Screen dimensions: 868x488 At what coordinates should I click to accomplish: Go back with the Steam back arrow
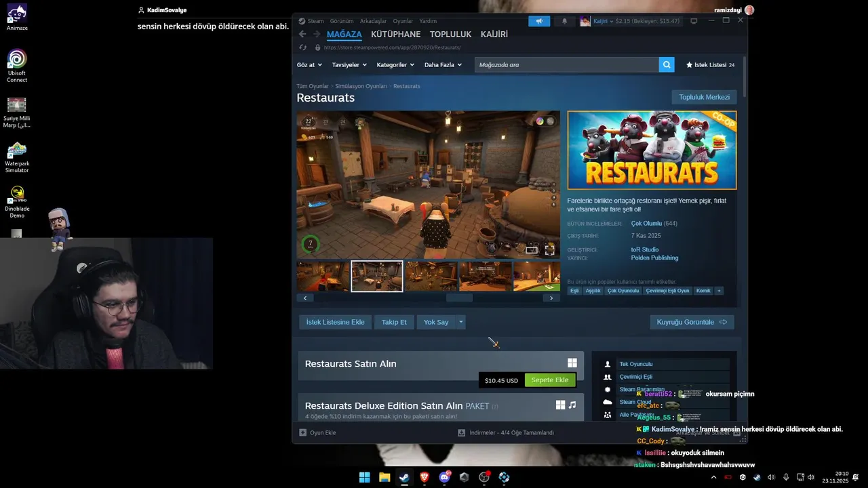[x=302, y=34]
